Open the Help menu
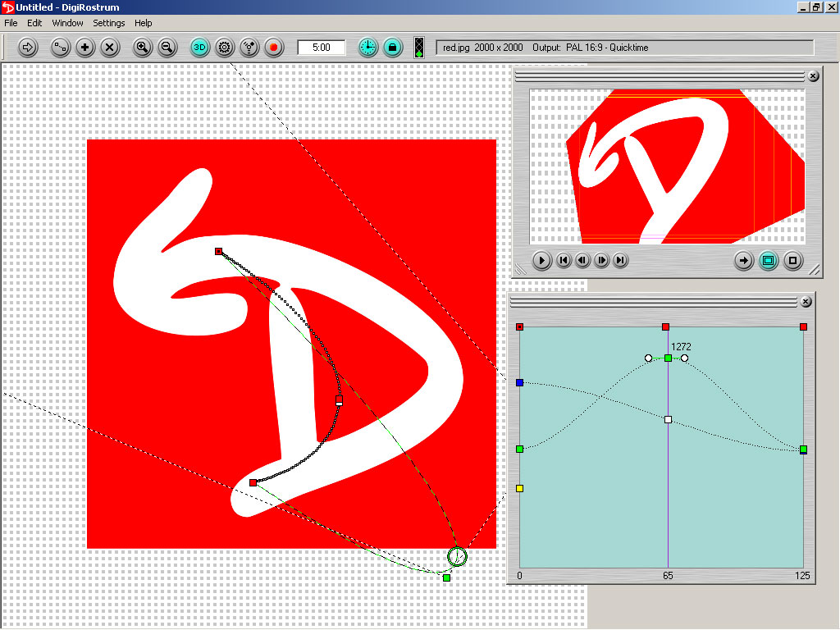This screenshot has width=840, height=630. [x=143, y=23]
